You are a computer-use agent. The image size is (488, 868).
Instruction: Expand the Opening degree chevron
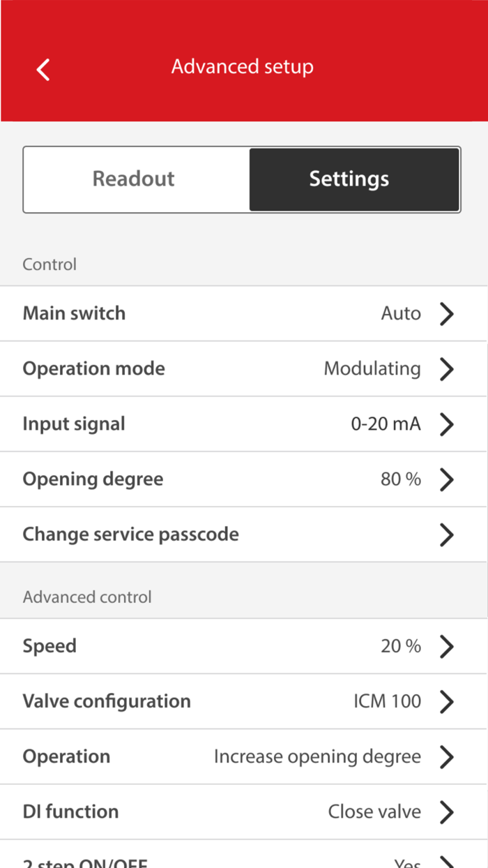pyautogui.click(x=447, y=479)
